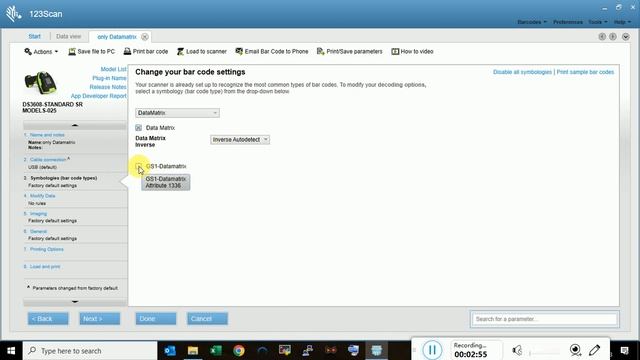The height and width of the screenshot is (360, 640).
Task: Select step 3 Symbologies (bar code types)
Action: coord(63,178)
